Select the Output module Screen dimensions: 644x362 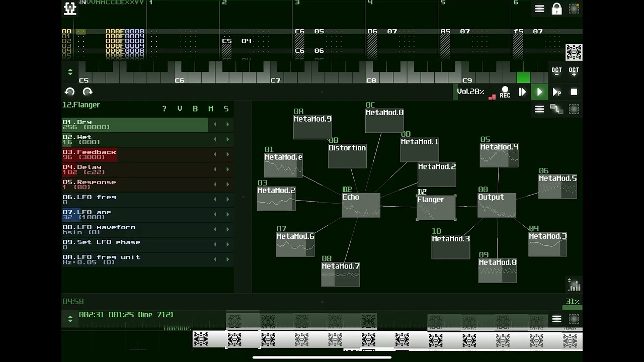497,205
